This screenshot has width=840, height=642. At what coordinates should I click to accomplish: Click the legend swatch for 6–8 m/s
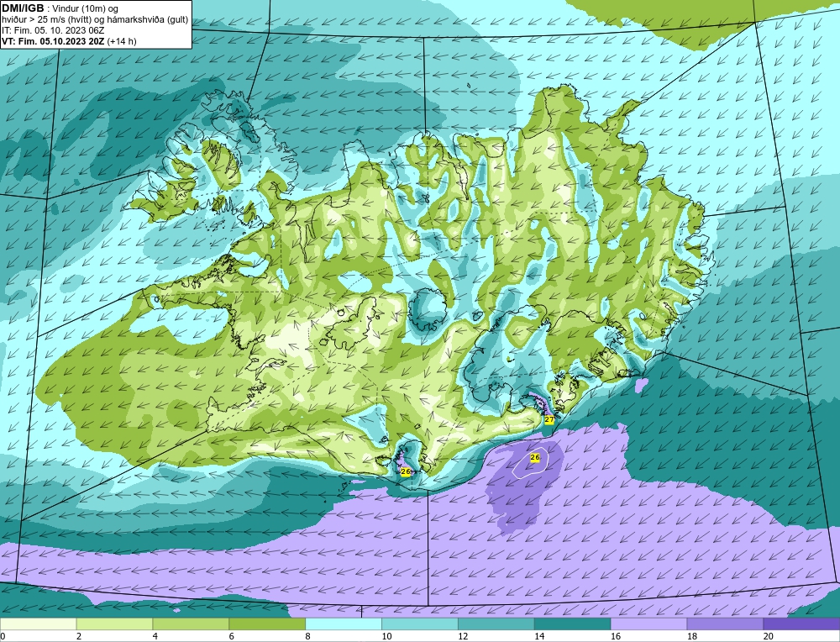(267, 624)
